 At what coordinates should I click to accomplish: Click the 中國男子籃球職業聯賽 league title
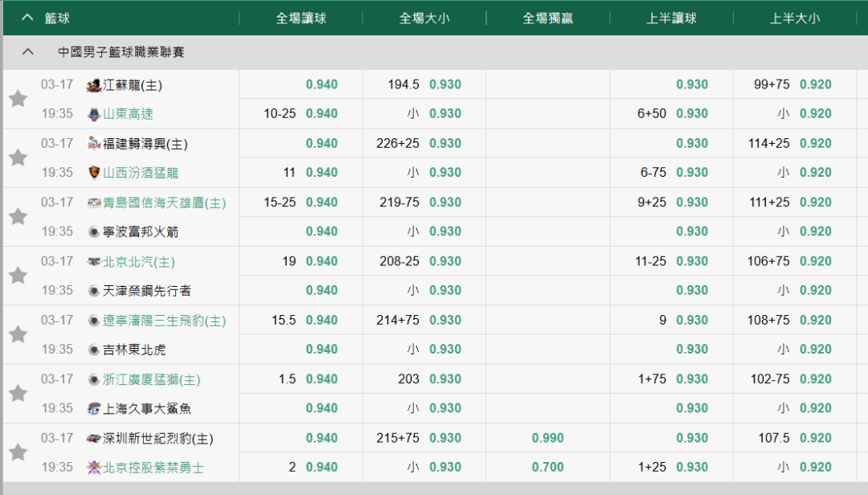pyautogui.click(x=121, y=52)
